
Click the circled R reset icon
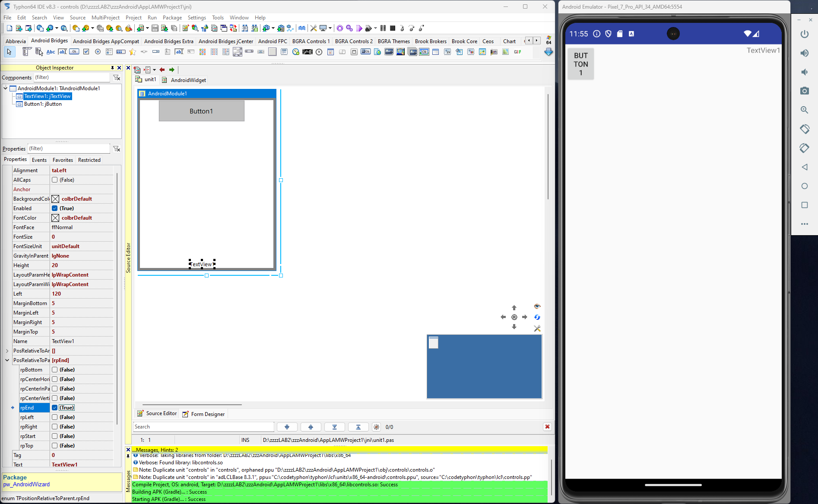pos(514,317)
